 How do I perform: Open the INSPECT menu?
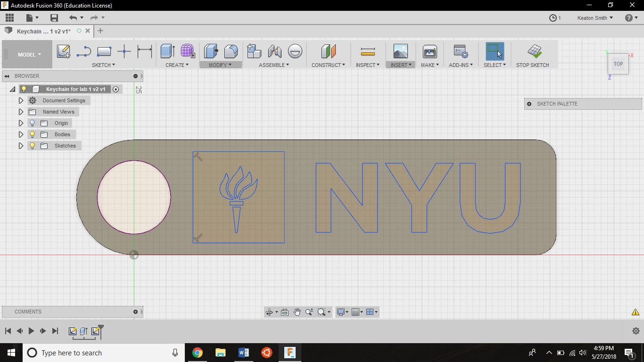368,65
